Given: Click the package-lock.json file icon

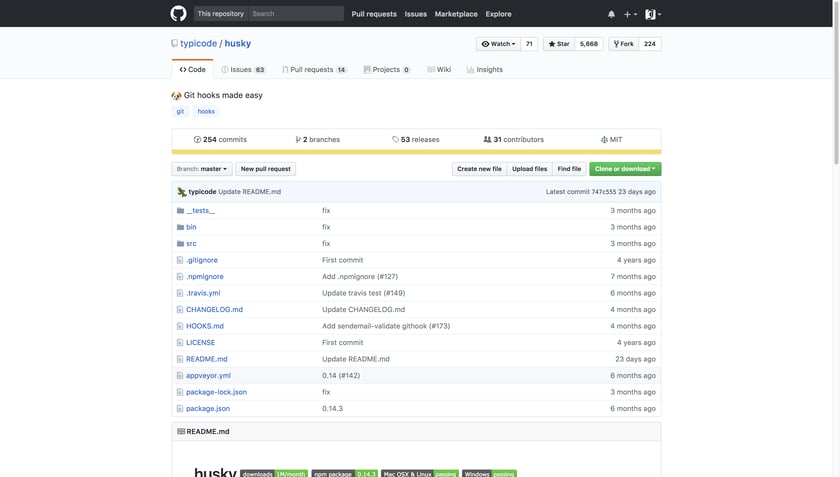Looking at the screenshot, I should click(180, 392).
